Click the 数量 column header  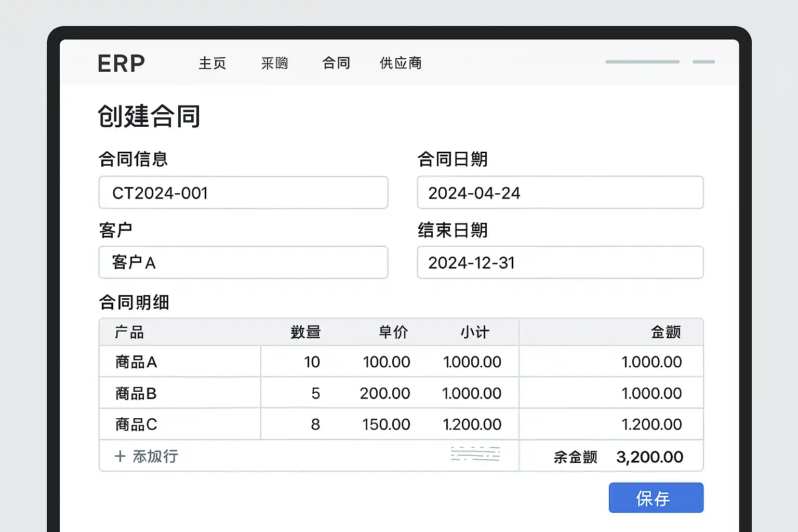coord(305,332)
